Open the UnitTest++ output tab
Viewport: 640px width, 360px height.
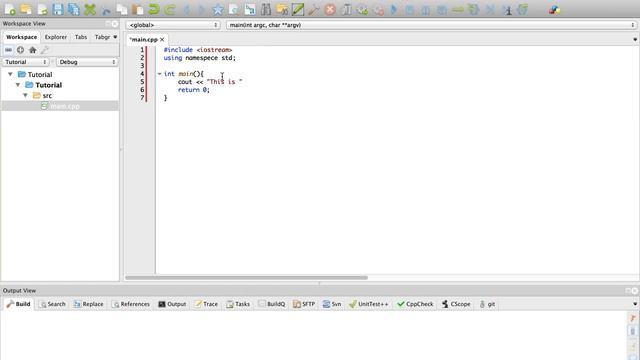tap(369, 304)
